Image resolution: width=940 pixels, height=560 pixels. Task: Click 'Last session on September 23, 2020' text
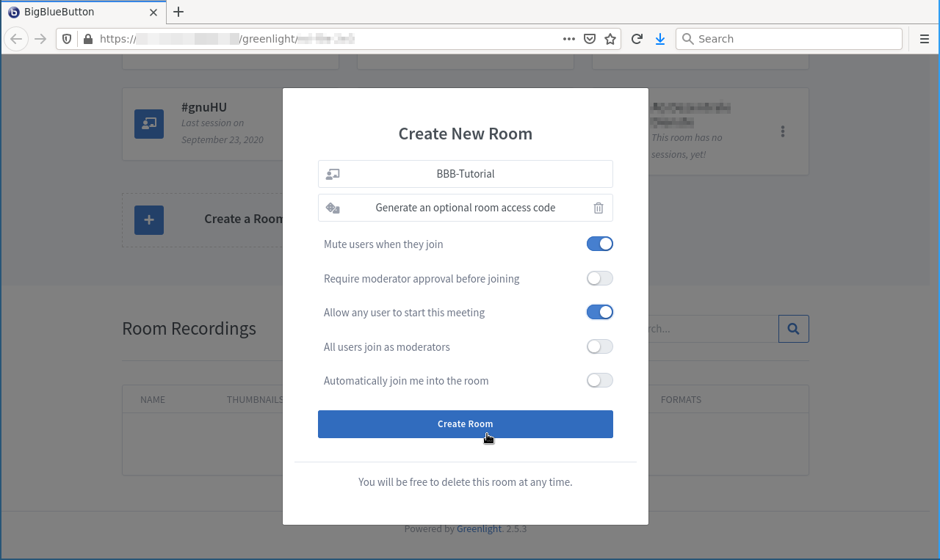point(223,131)
